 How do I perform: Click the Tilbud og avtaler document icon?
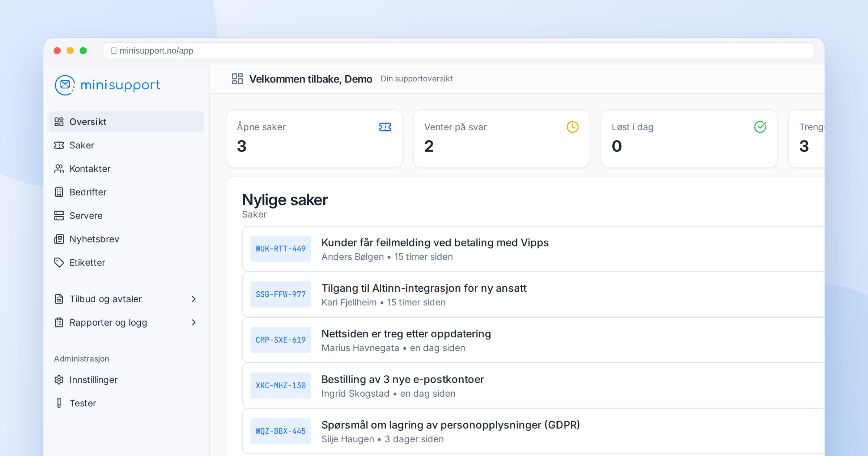click(x=59, y=299)
